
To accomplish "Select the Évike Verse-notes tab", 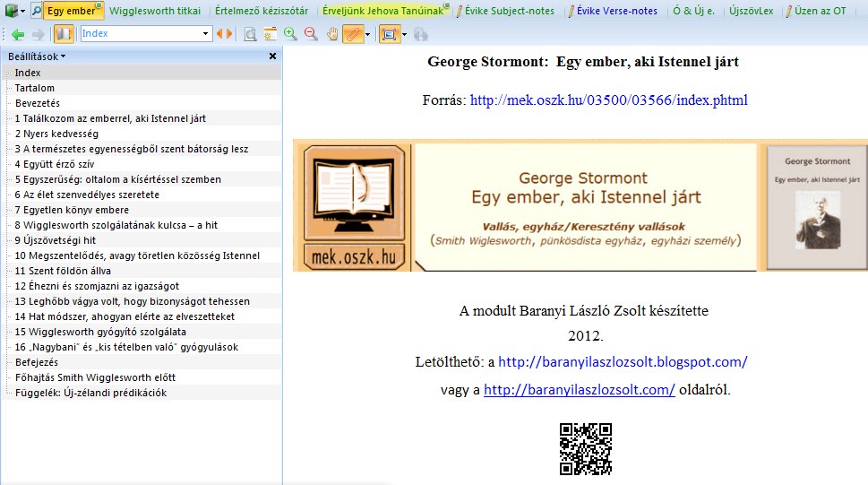I will [613, 11].
